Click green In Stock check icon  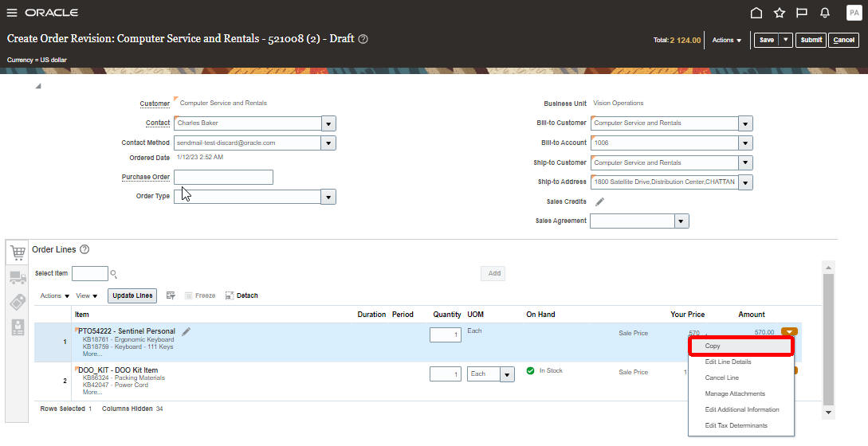pos(530,371)
